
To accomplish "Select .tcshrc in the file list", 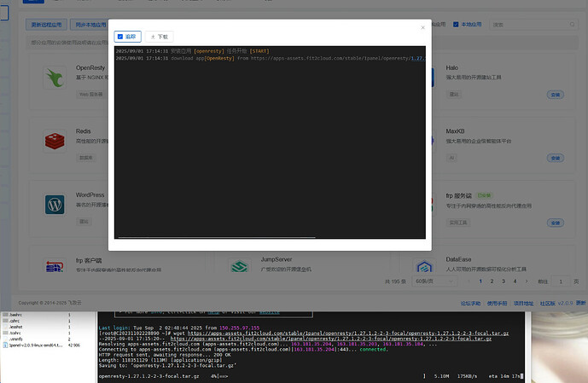I will (x=15, y=333).
